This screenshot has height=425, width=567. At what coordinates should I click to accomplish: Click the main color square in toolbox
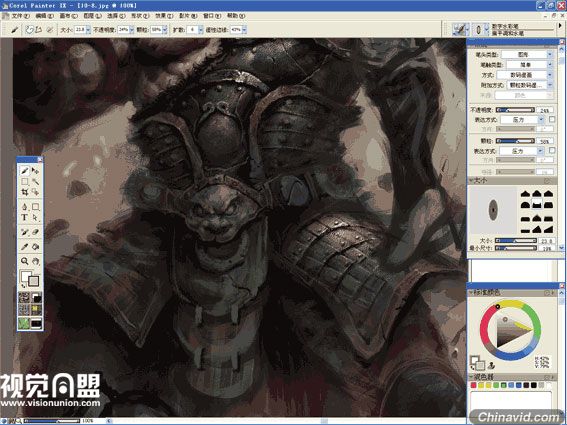(x=26, y=276)
